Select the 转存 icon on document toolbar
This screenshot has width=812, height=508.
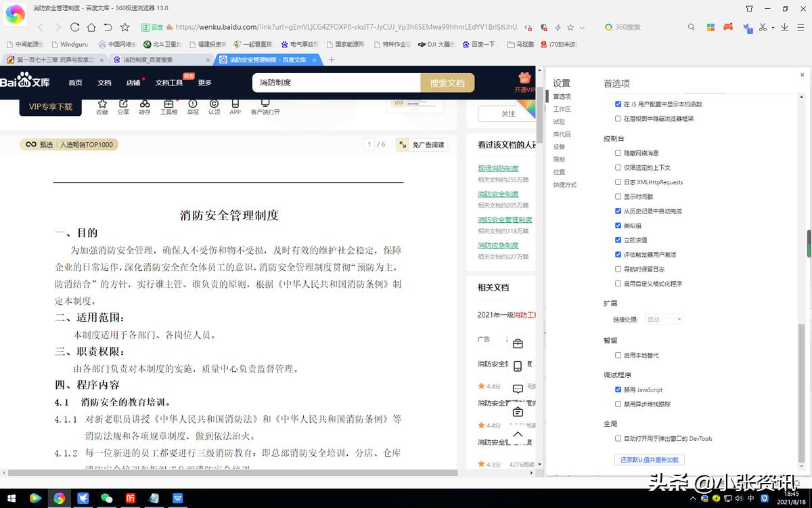144,104
